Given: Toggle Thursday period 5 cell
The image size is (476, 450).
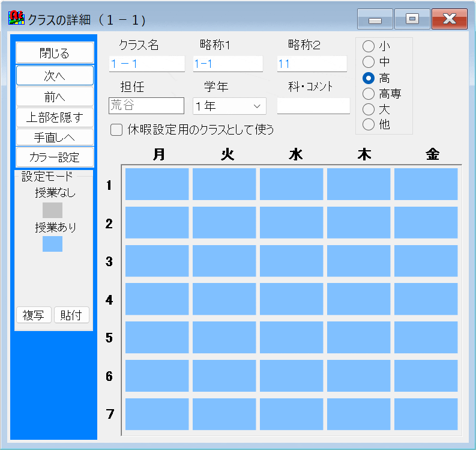Looking at the screenshot, I should [359, 337].
